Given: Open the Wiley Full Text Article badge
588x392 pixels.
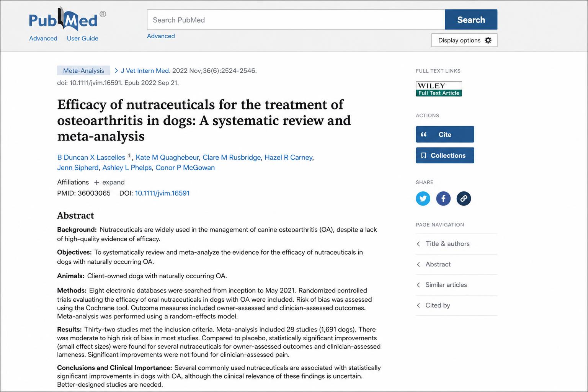Looking at the screenshot, I should pos(439,89).
